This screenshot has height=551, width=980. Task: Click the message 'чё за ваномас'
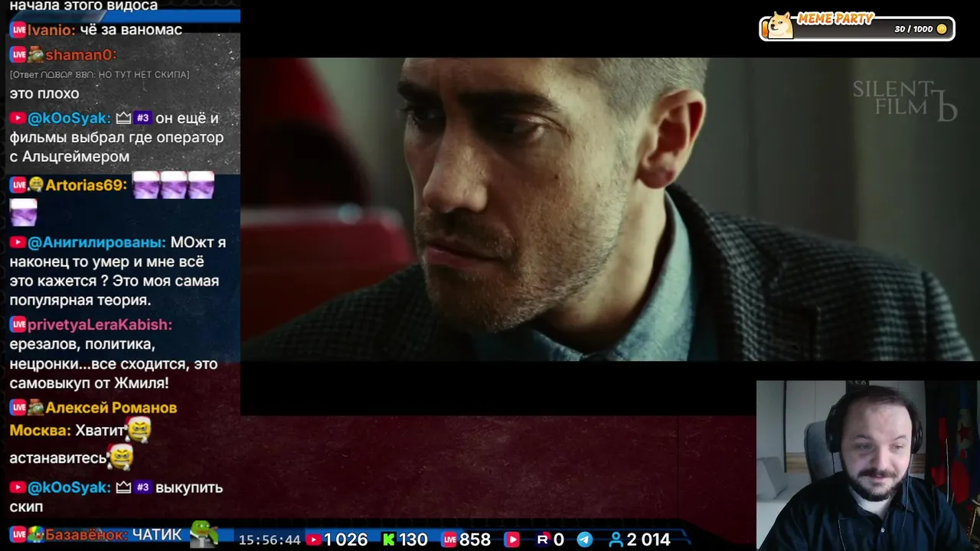(x=131, y=30)
